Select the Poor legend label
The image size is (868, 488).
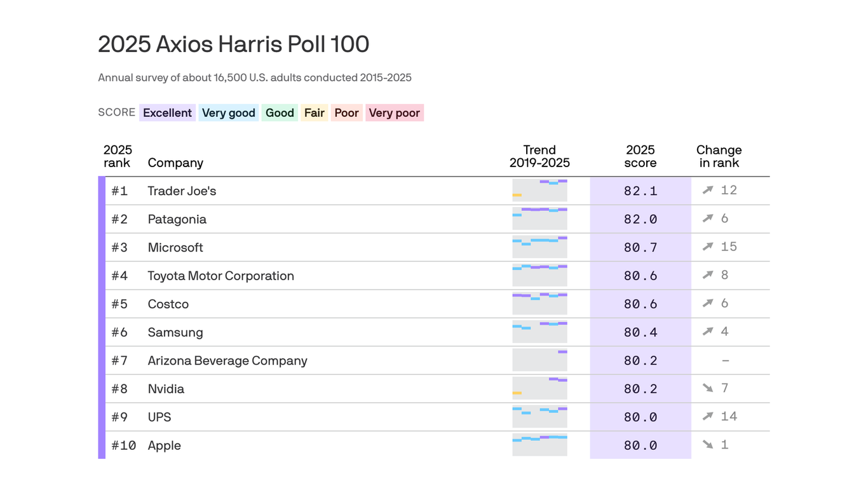pyautogui.click(x=346, y=112)
